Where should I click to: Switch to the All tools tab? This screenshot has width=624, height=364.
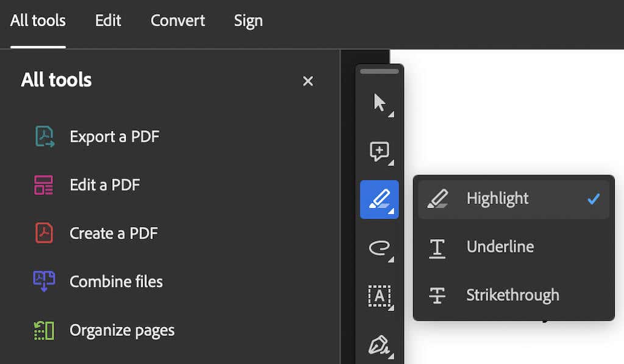38,21
